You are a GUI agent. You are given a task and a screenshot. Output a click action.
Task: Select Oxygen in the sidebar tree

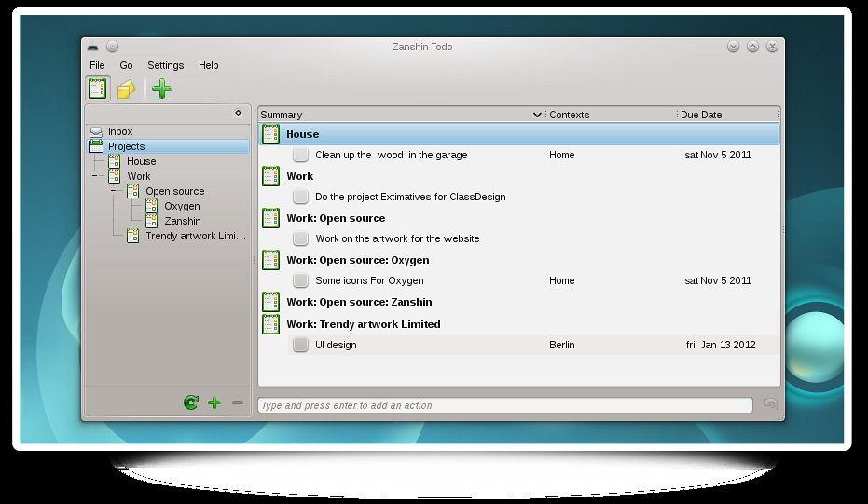[x=182, y=206]
